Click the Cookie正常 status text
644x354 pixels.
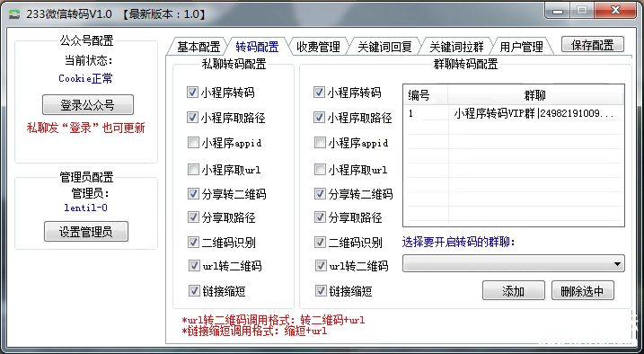(85, 78)
